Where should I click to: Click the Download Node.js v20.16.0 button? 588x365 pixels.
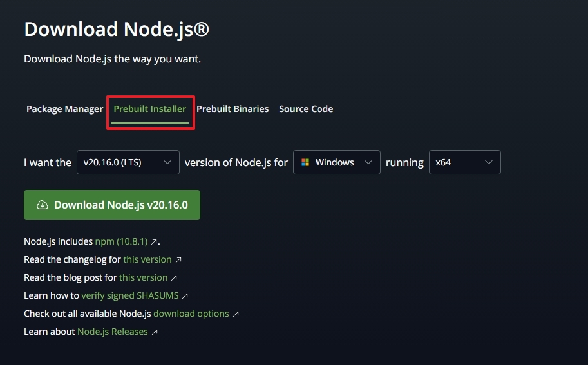click(x=112, y=205)
